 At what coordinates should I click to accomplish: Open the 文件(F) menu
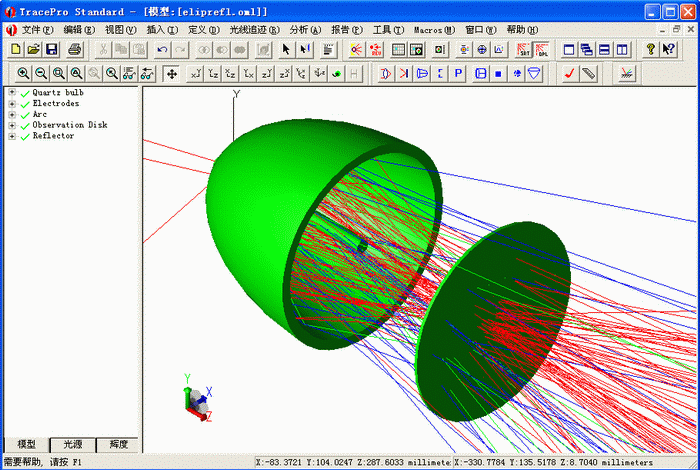38,30
